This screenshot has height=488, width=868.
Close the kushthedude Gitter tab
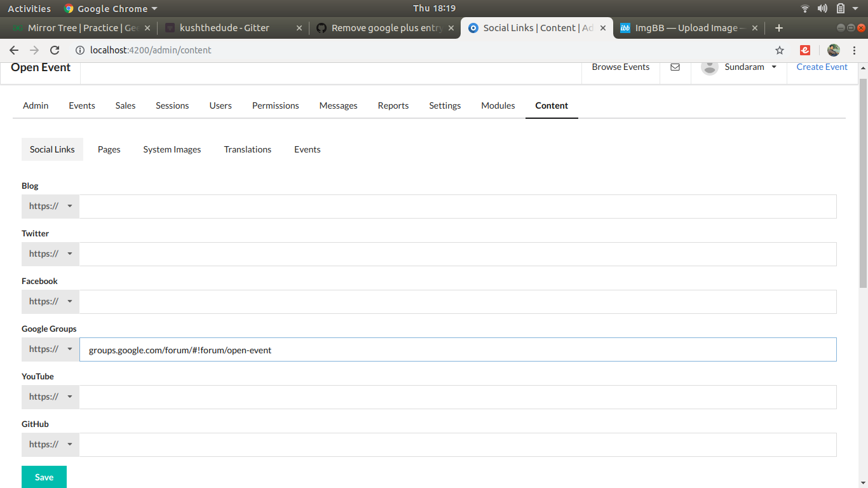[x=299, y=28]
